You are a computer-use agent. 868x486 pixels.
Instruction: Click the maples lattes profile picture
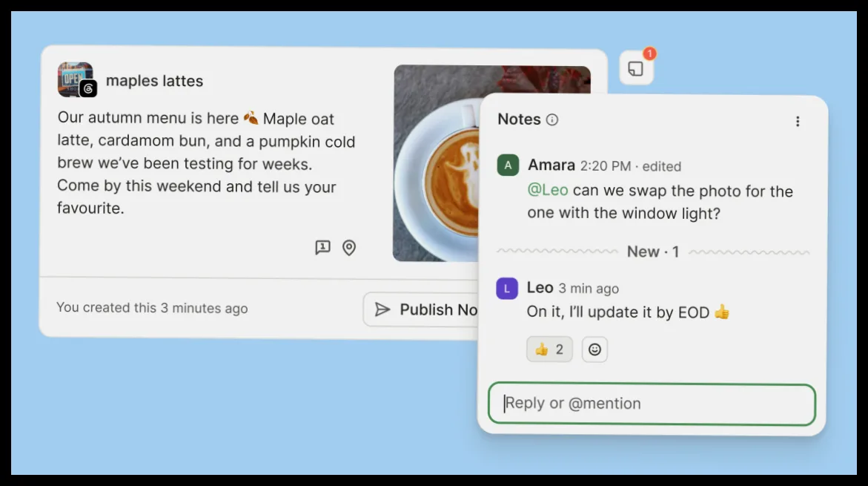point(75,79)
